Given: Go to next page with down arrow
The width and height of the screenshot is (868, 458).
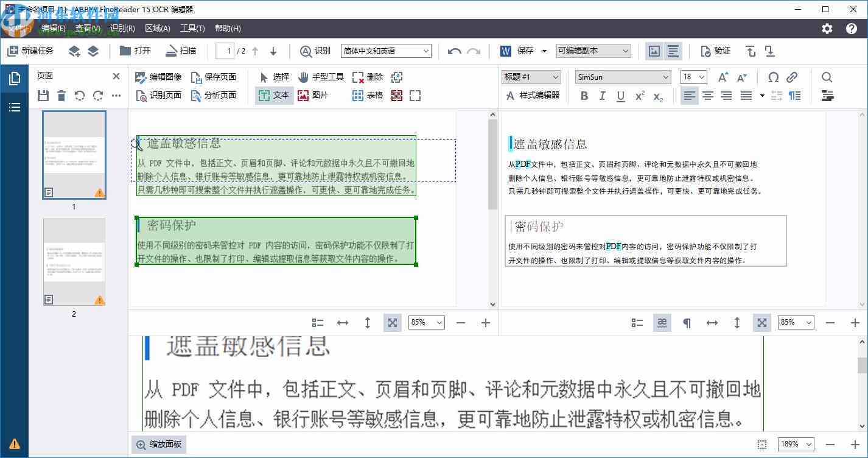Looking at the screenshot, I should pos(273,51).
